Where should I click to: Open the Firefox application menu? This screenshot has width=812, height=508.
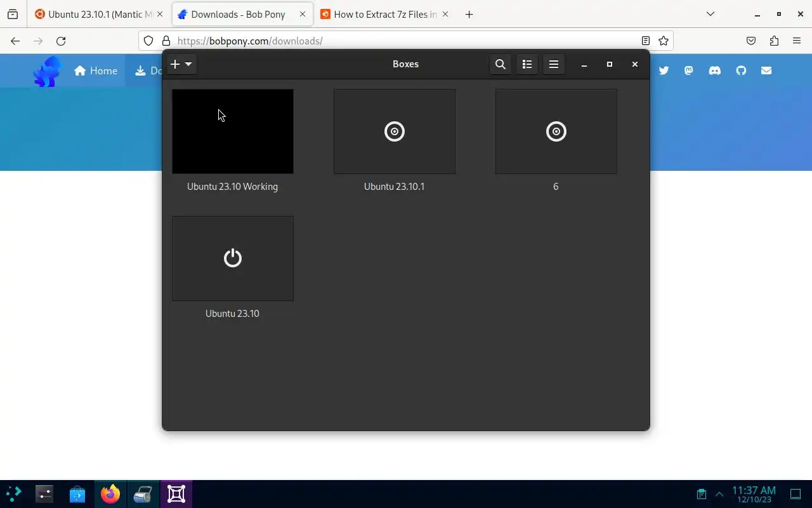click(x=797, y=41)
